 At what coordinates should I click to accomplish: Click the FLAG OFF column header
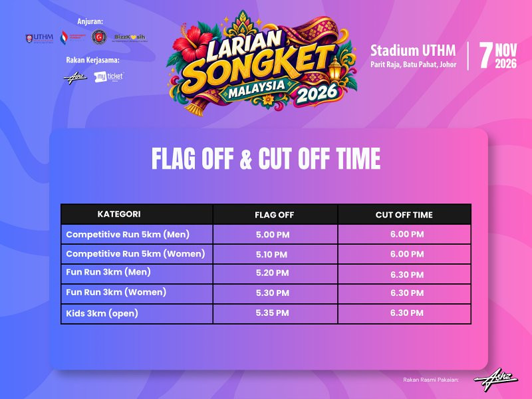(x=274, y=215)
